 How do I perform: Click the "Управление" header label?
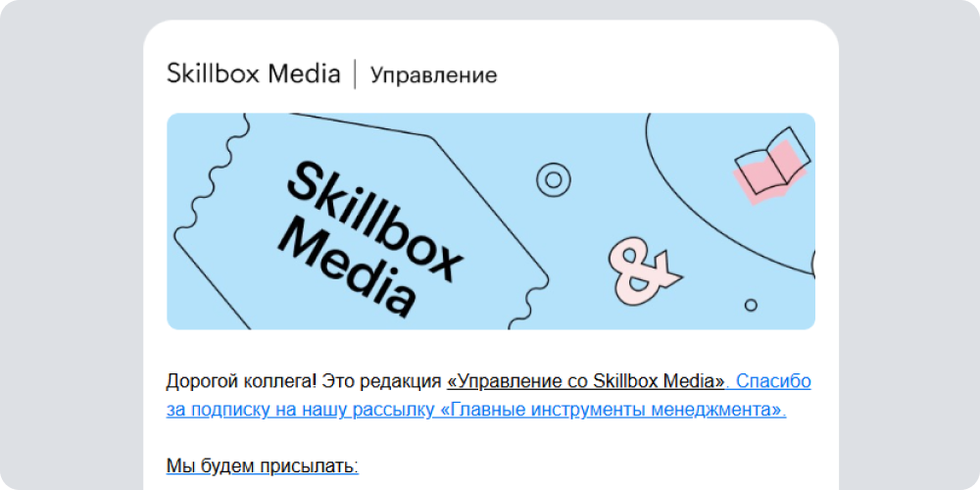(434, 75)
